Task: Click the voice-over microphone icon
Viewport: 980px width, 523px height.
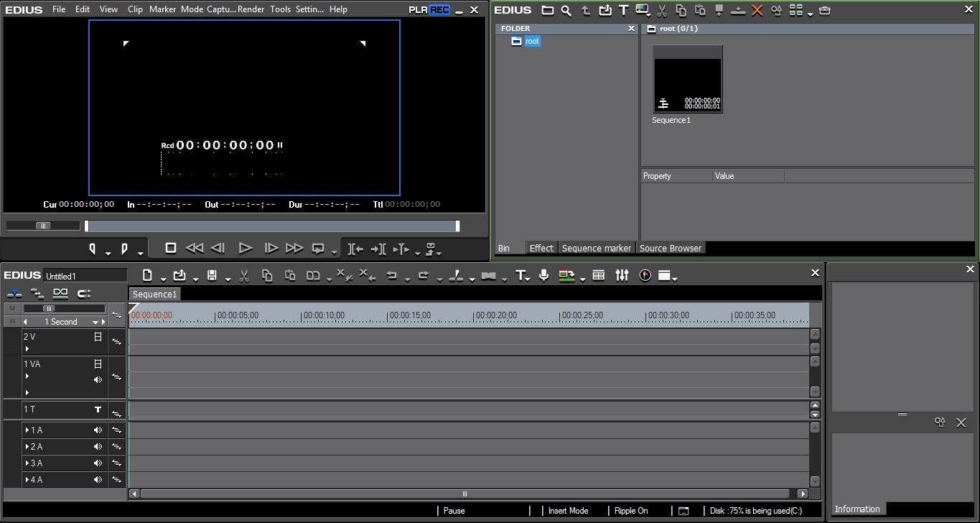Action: point(544,275)
